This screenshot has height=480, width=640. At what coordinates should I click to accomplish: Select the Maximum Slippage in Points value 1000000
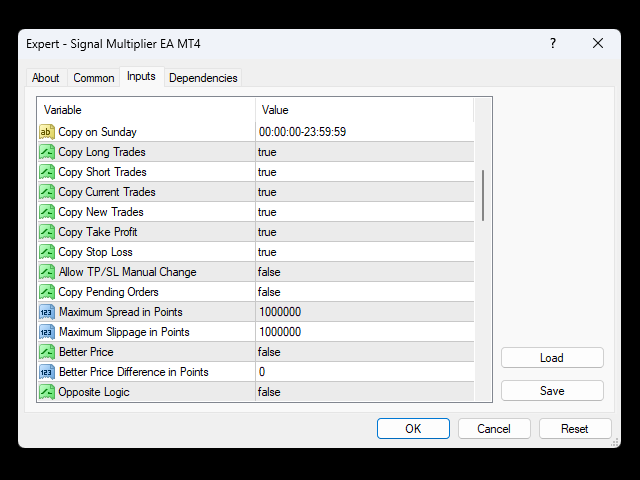[280, 332]
